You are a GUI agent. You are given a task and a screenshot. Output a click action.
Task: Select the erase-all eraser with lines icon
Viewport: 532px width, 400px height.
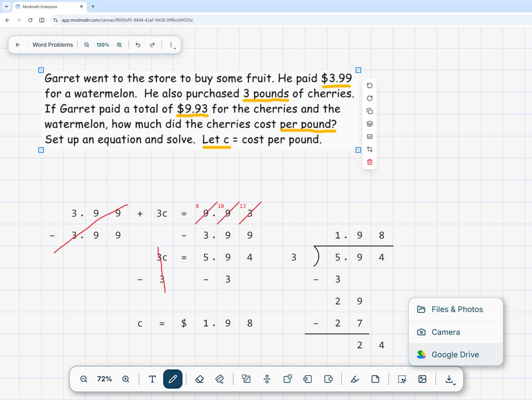coord(220,379)
